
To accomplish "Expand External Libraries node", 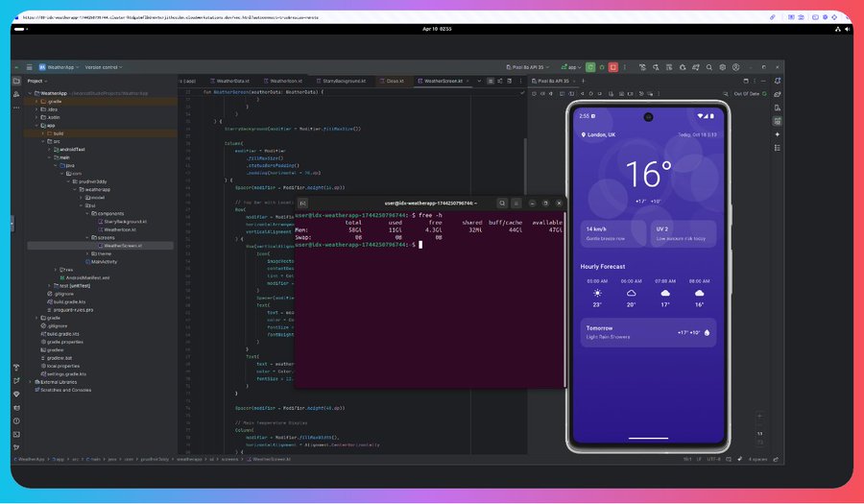I will click(31, 382).
